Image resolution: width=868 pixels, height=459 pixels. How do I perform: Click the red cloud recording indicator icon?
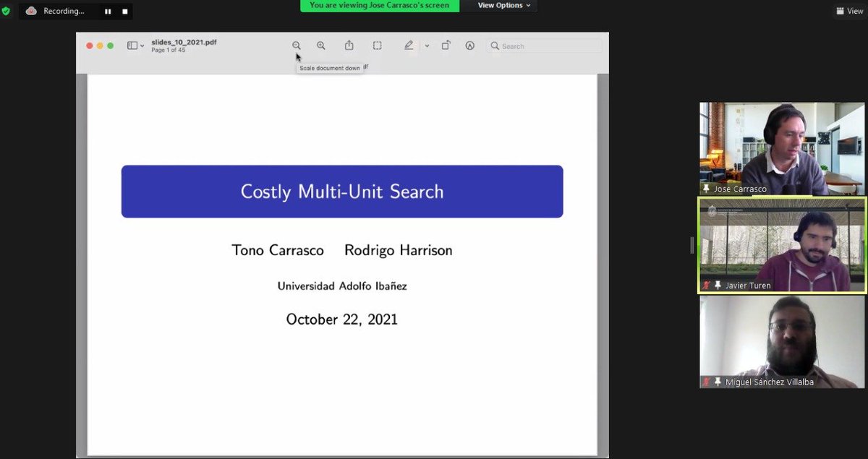click(x=31, y=11)
